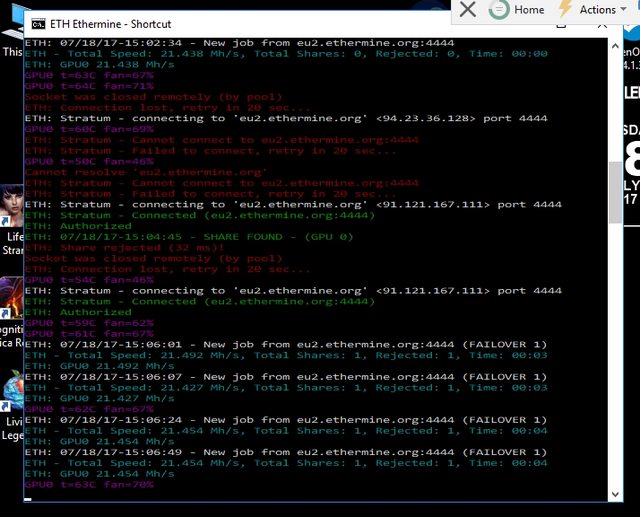This screenshot has width=640, height=517.
Task: Click 'Total Speed: 21.492 Mh/s' line
Action: pos(286,355)
